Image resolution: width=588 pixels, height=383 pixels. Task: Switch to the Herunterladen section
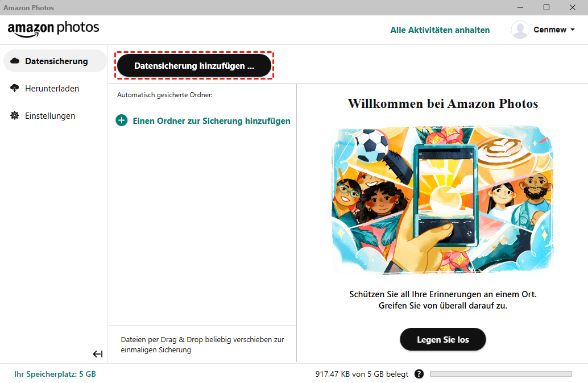click(52, 89)
